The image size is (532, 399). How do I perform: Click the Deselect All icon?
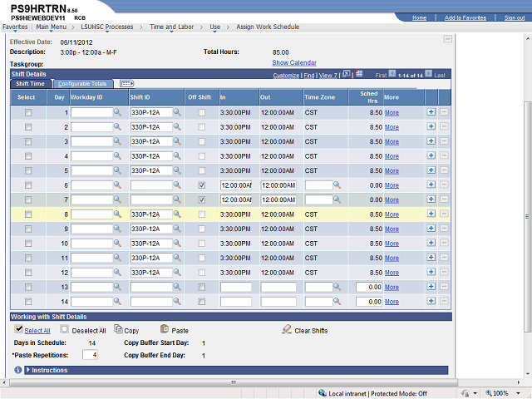point(65,329)
